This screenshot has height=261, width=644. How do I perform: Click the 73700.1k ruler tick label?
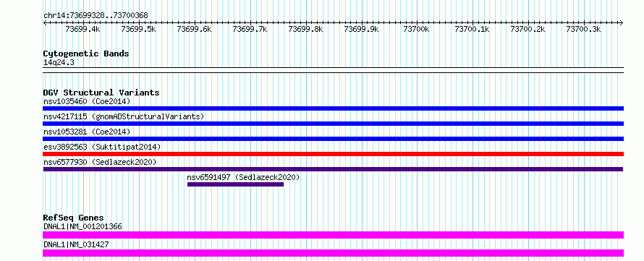point(473,29)
